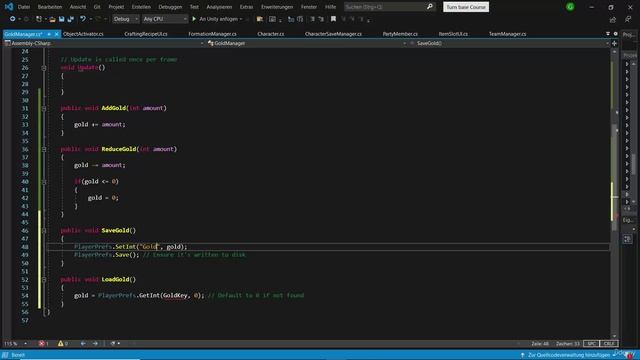The height and width of the screenshot is (360, 640).
Task: Click the GoldKey text on line 54
Action: coord(175,296)
